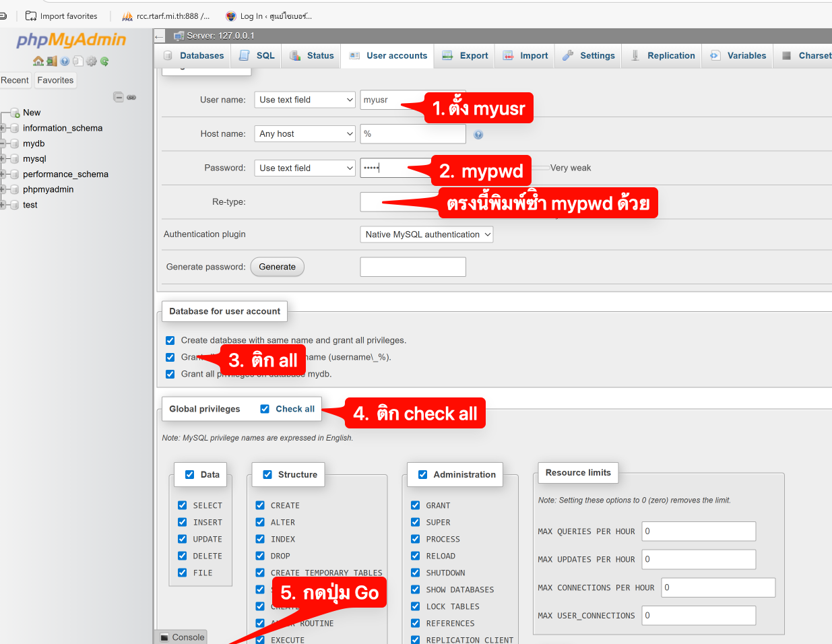Select the mydb database in tree
This screenshot has width=832, height=644.
(34, 143)
